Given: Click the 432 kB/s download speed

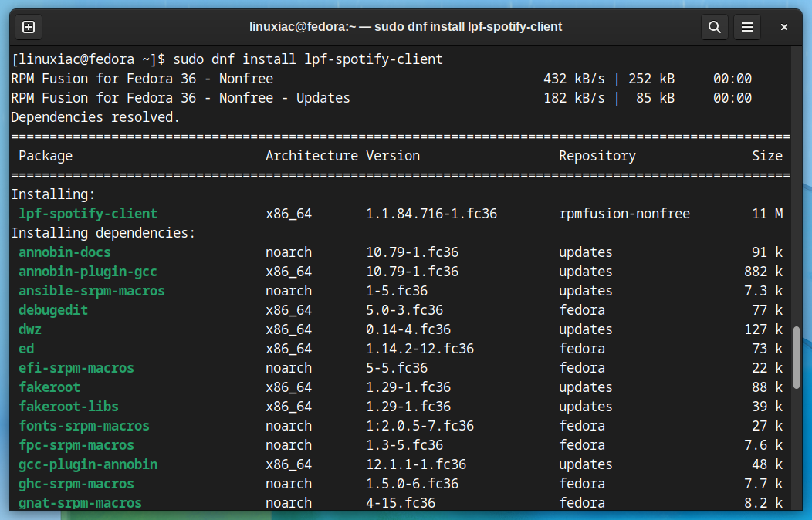Looking at the screenshot, I should pos(574,79).
